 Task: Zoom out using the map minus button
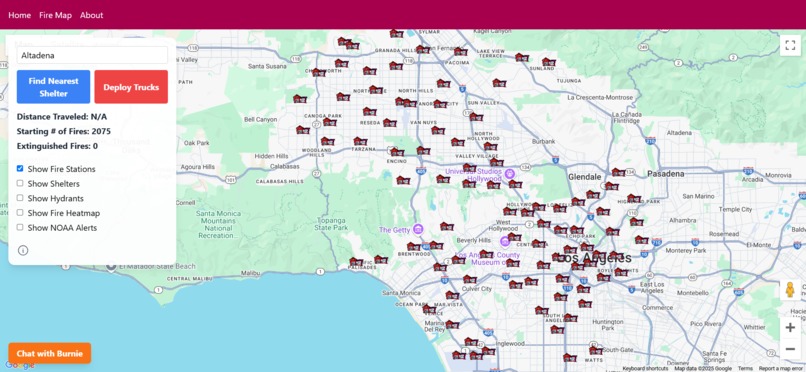coord(790,349)
